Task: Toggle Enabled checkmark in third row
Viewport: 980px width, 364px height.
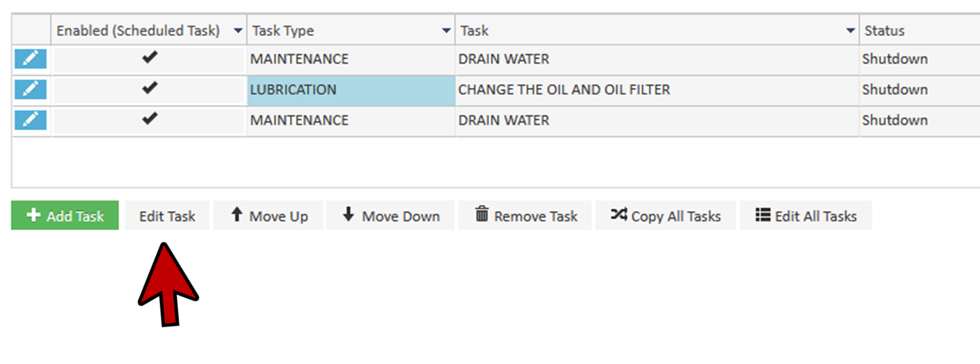Action: pos(150,119)
